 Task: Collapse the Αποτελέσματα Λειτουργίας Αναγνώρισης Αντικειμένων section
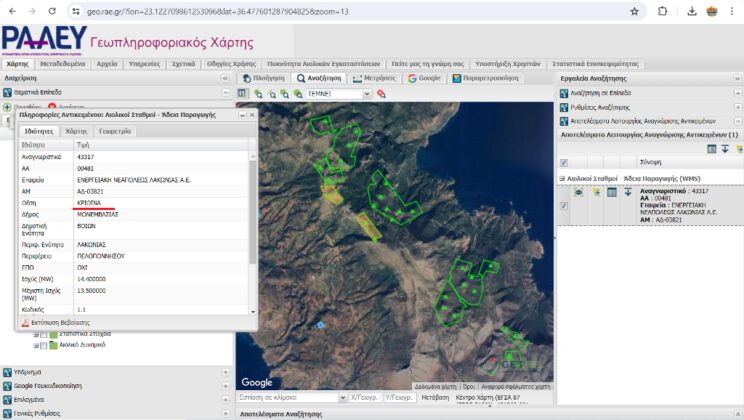click(738, 121)
